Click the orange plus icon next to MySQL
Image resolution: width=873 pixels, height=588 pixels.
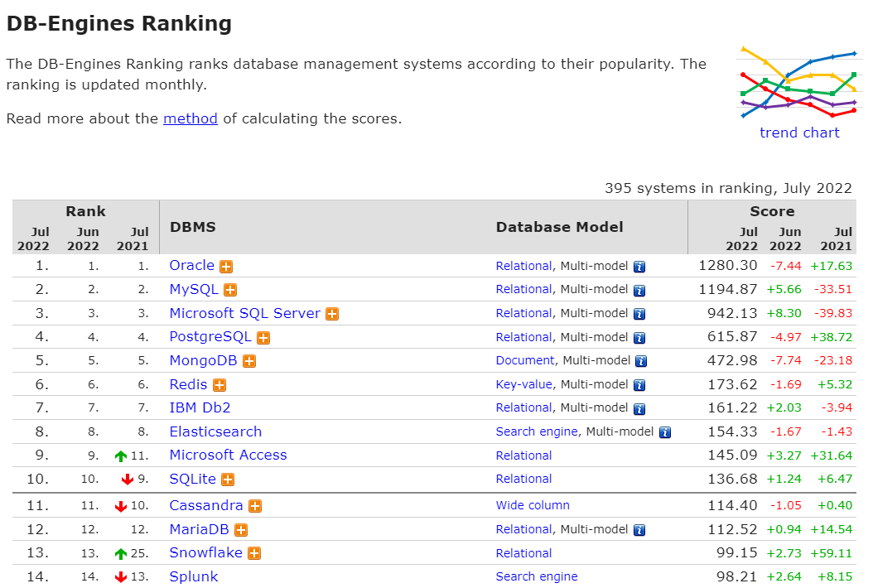[x=230, y=290]
